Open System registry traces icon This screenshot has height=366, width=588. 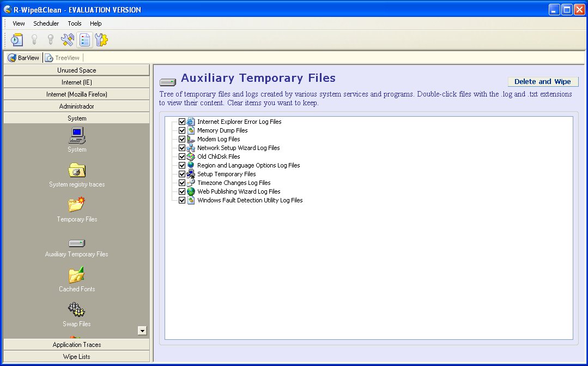coord(77,170)
